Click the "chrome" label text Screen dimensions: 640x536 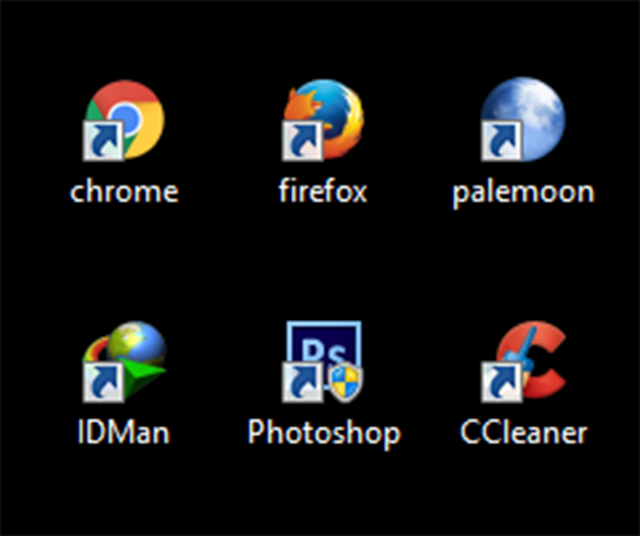(x=124, y=191)
